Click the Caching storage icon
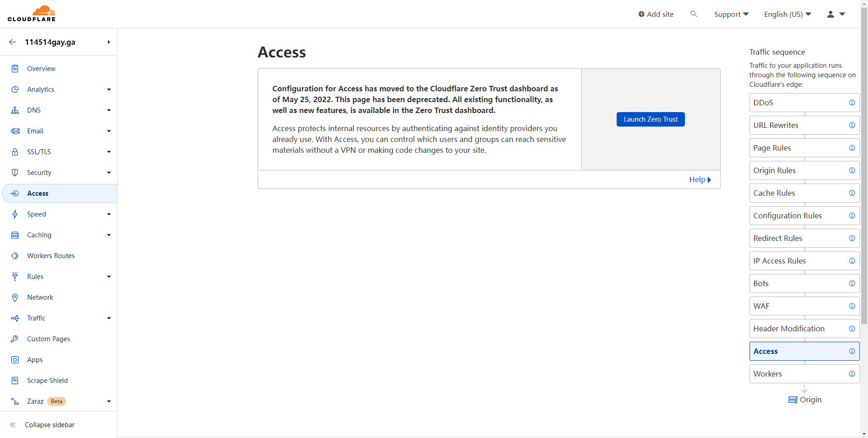Viewport: 868px width, 438px height. click(15, 235)
